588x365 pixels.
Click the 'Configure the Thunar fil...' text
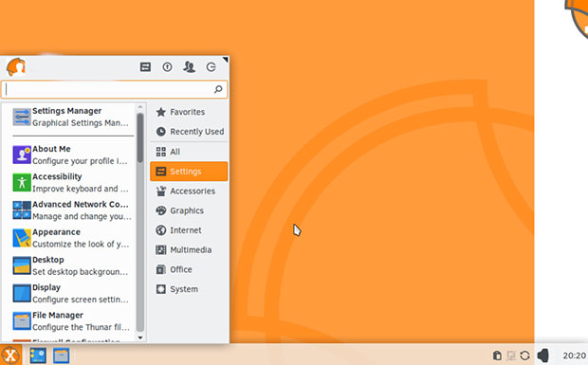click(81, 327)
